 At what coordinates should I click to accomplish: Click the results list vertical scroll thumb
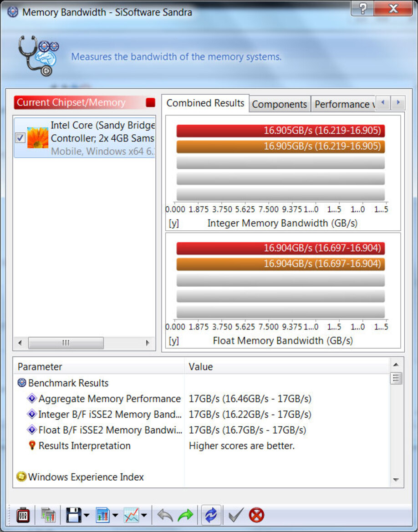pyautogui.click(x=396, y=378)
